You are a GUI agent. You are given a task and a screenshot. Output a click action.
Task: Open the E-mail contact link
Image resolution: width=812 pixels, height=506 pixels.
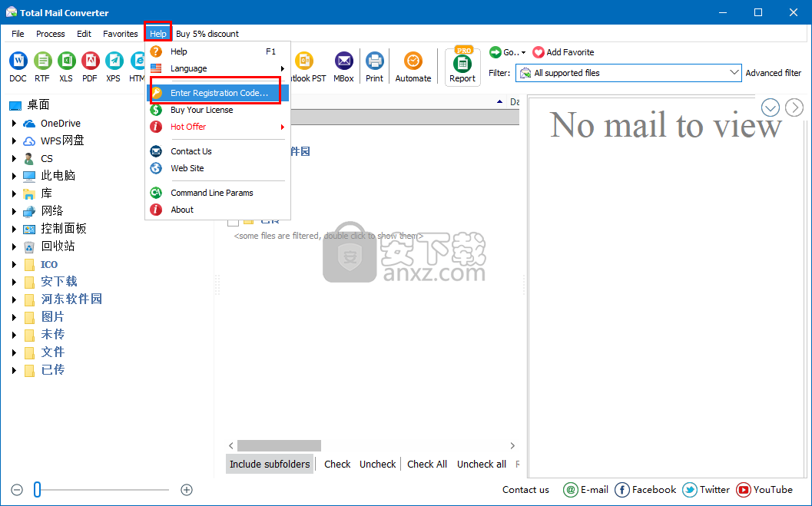point(585,489)
